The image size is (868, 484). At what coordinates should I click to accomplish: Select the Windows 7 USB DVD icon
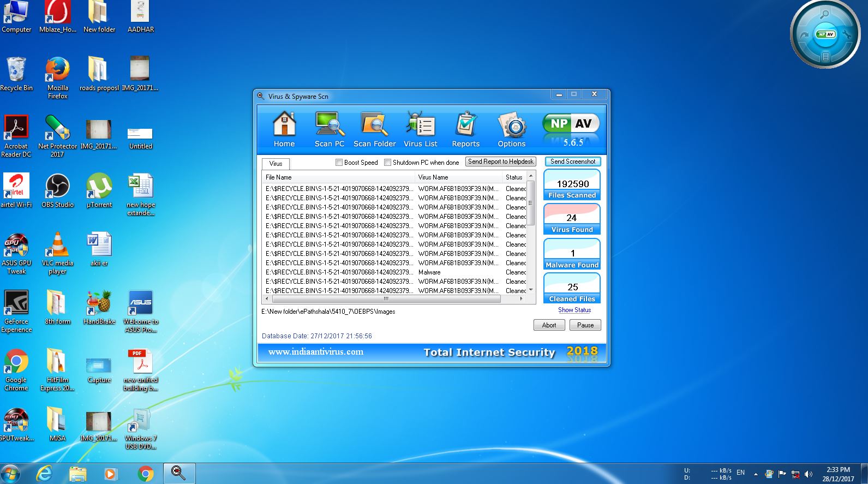(x=141, y=428)
